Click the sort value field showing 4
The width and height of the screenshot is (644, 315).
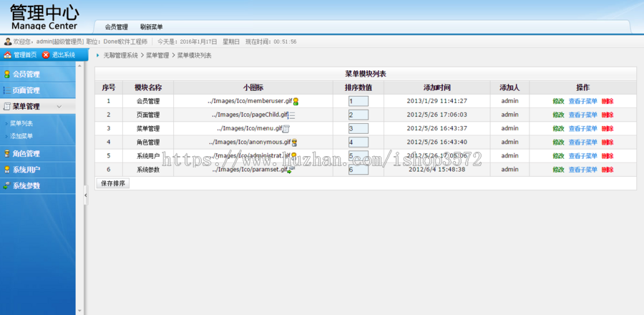[358, 142]
